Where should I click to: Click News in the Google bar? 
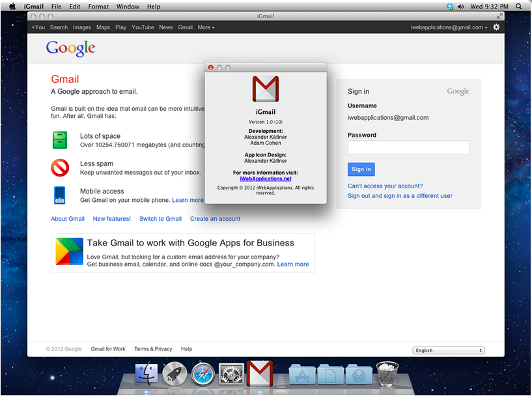click(166, 27)
